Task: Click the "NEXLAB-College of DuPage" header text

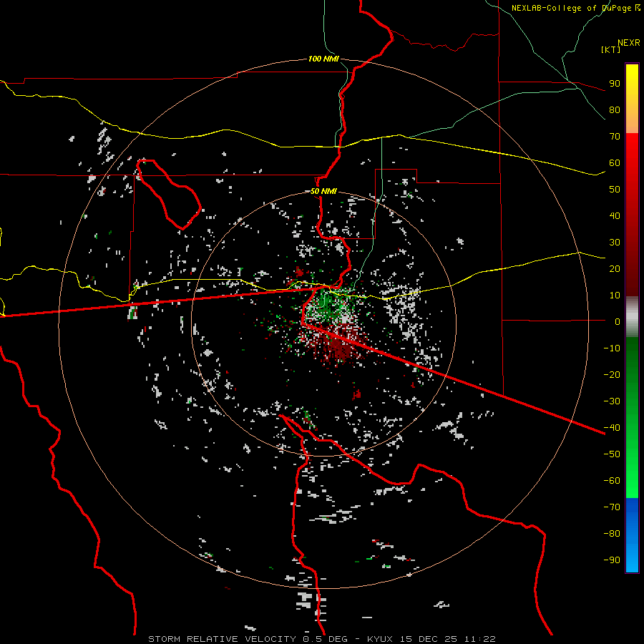Action: [x=572, y=8]
